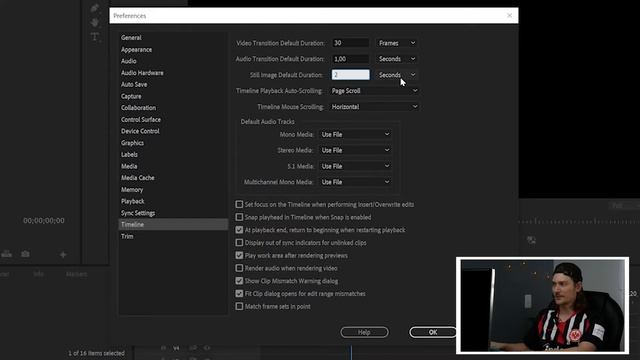
Task: Uncheck Play work area after rendering previews
Action: tap(239, 255)
